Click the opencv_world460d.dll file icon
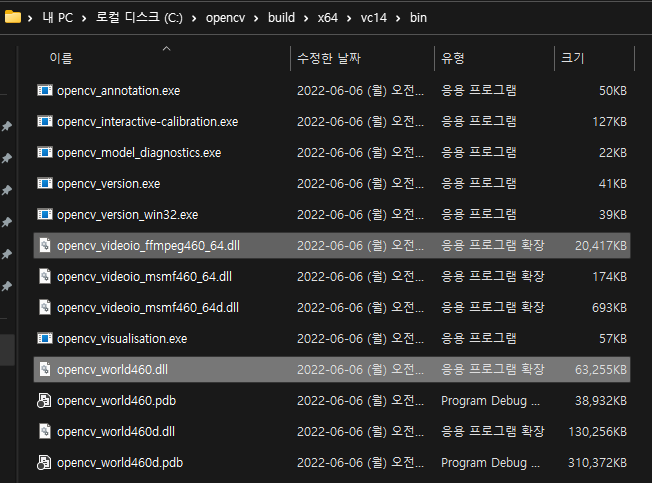The width and height of the screenshot is (652, 483). click(45, 431)
